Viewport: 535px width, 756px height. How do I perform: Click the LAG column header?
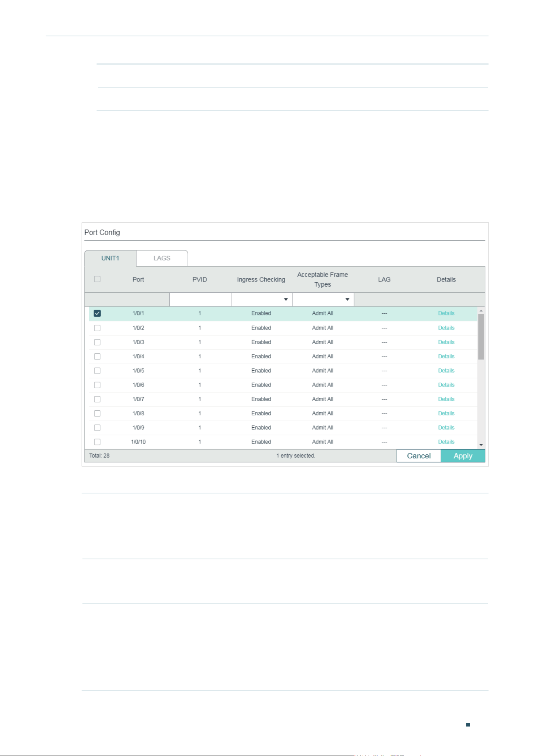click(x=384, y=279)
